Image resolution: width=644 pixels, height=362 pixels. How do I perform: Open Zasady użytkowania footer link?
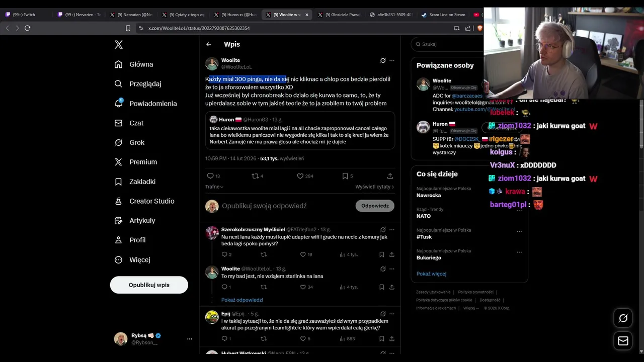point(433,292)
